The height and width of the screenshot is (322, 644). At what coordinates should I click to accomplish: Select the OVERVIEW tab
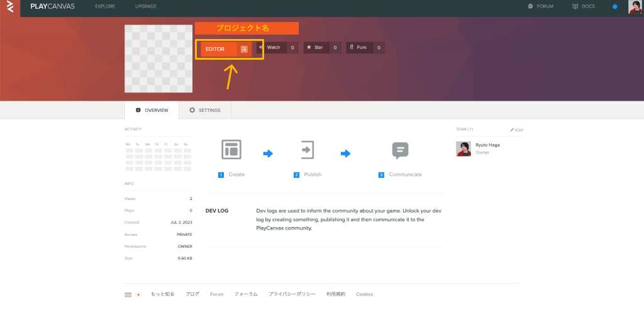152,110
